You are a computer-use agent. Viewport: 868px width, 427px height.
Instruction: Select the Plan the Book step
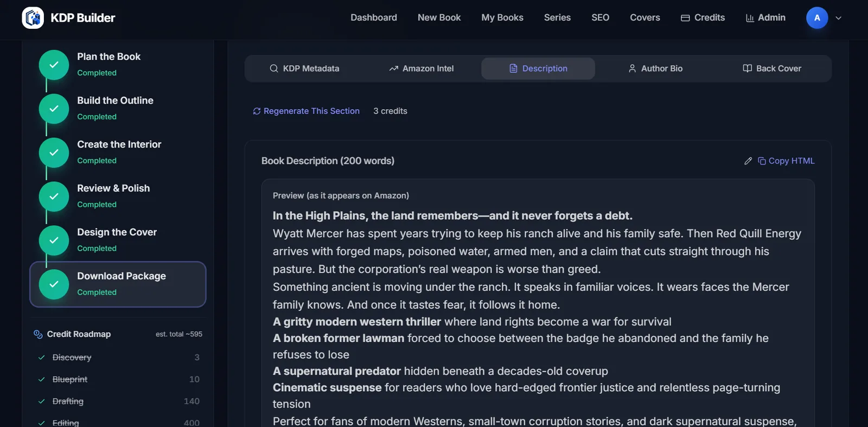(x=118, y=64)
